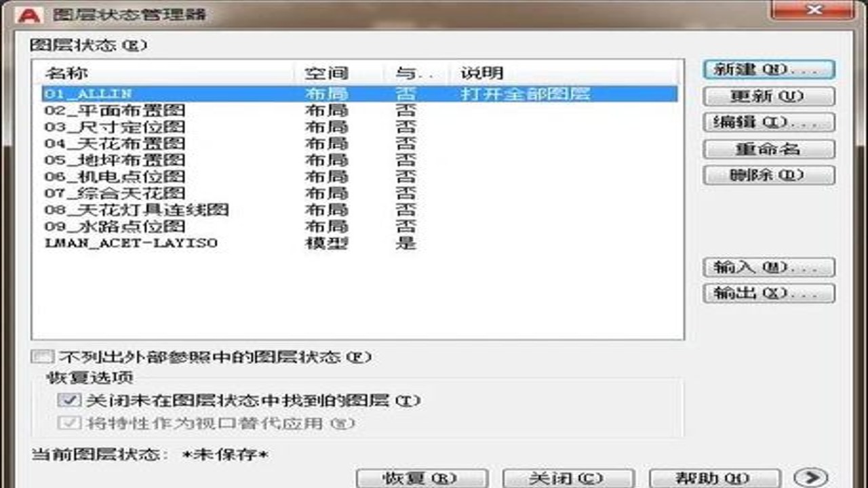Select the LMAN_ACET-LAYISO layer state
The width and height of the screenshot is (868, 488).
pyautogui.click(x=130, y=243)
